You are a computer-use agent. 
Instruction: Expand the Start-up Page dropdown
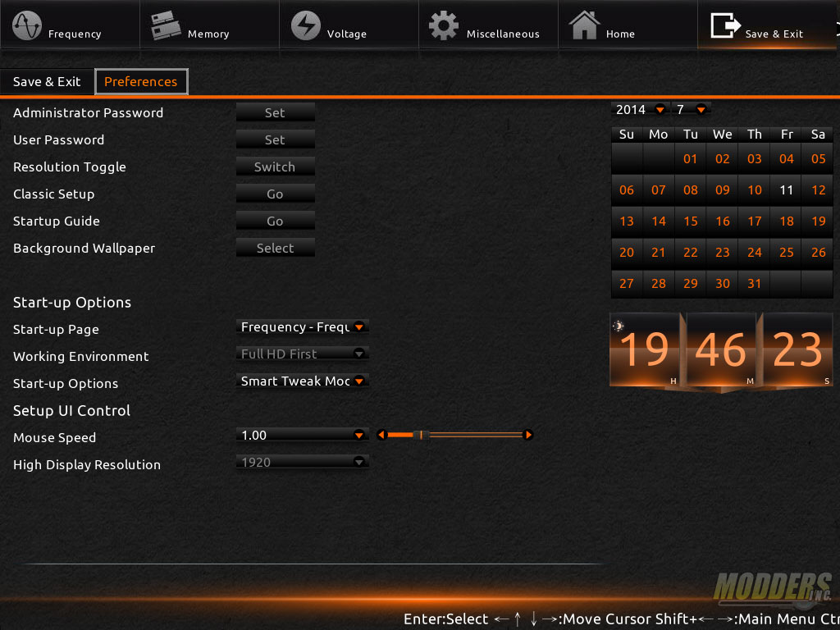tap(302, 326)
